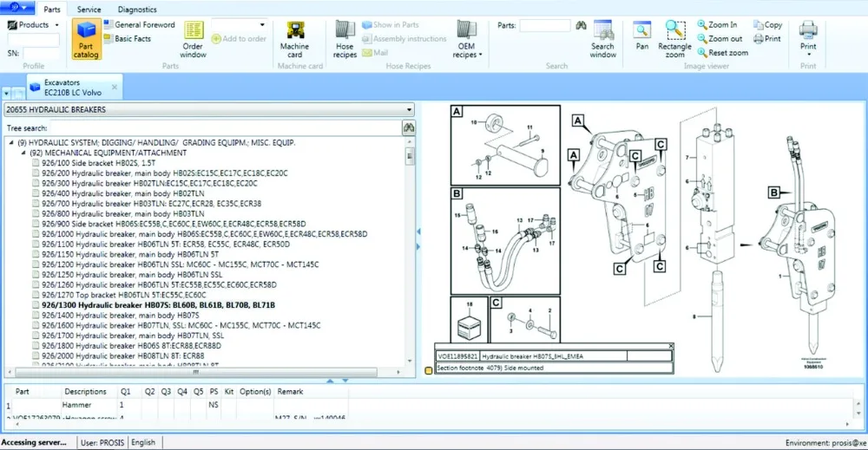Viewport: 868px width, 450px height.
Task: Click detail thumbnail A in the diagram
Action: click(x=505, y=146)
